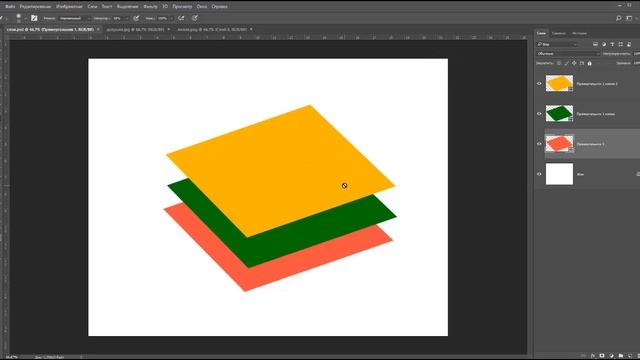Lock artboard nesting icon
640x360 pixels.
(x=582, y=63)
